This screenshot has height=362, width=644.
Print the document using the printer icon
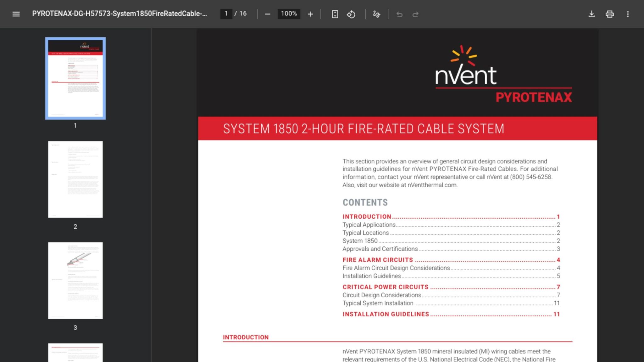pos(610,14)
